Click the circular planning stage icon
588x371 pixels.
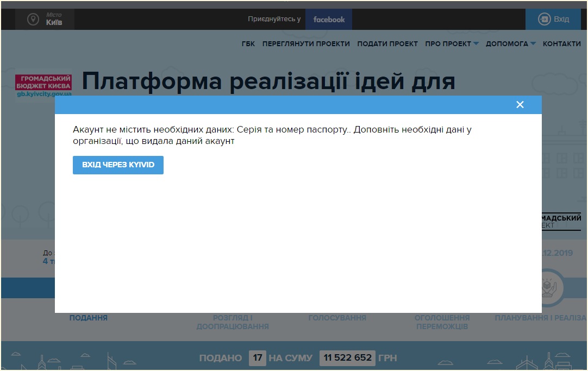[x=548, y=287]
